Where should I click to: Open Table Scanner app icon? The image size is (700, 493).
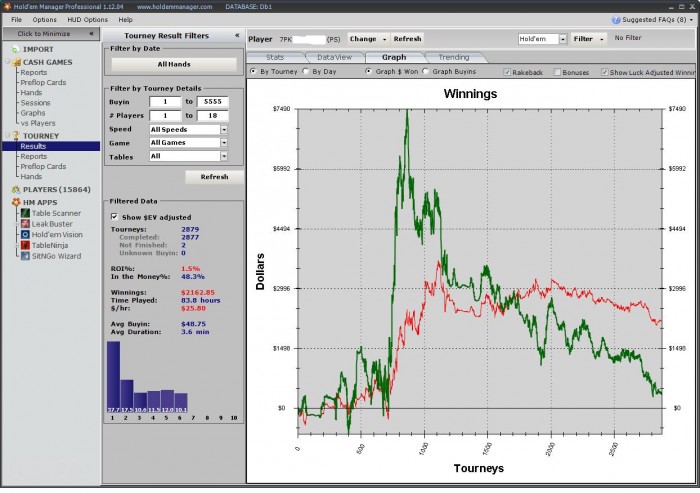pos(25,213)
